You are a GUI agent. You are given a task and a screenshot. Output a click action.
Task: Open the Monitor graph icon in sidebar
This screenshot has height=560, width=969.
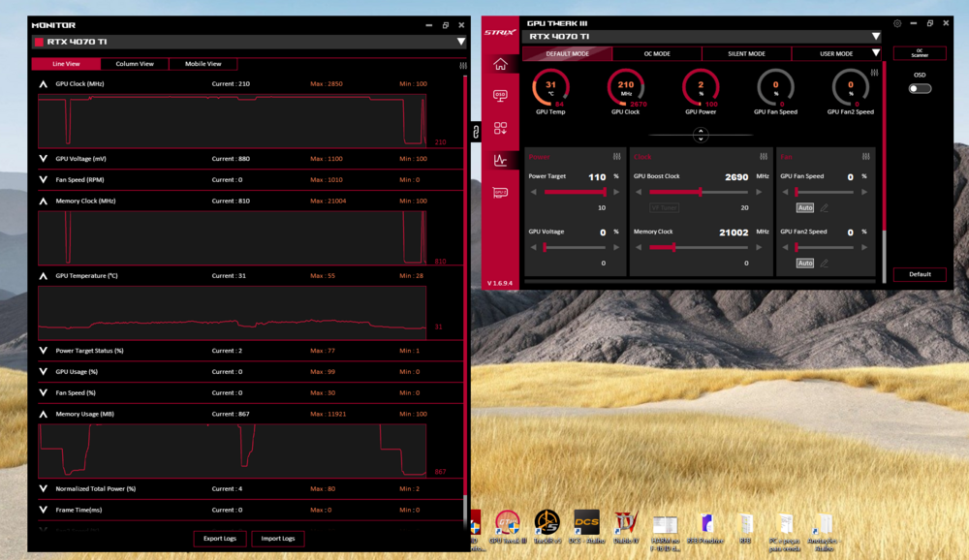click(500, 160)
